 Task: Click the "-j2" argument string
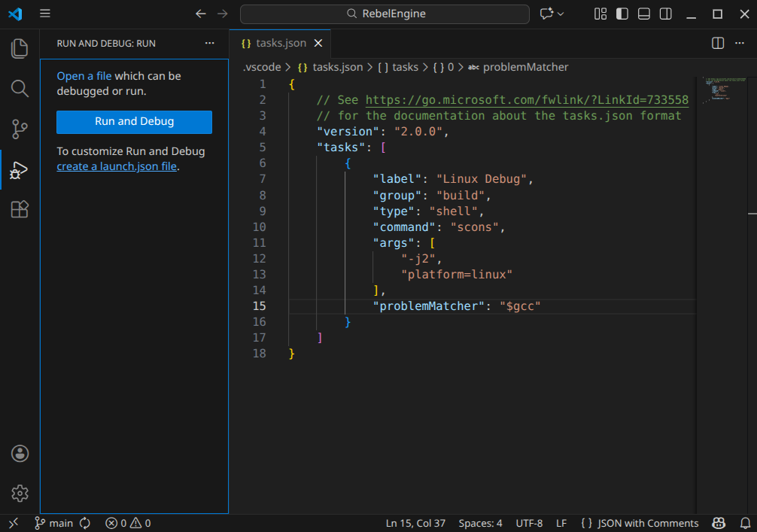418,259
